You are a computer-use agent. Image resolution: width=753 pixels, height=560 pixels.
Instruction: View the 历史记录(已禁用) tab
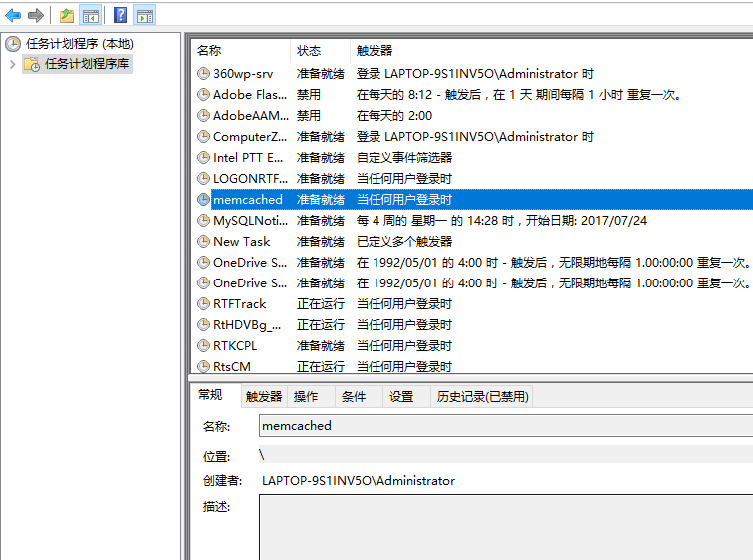[481, 397]
